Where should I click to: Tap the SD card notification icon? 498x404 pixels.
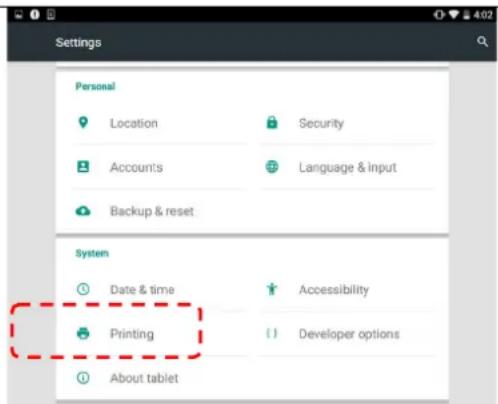pyautogui.click(x=51, y=14)
